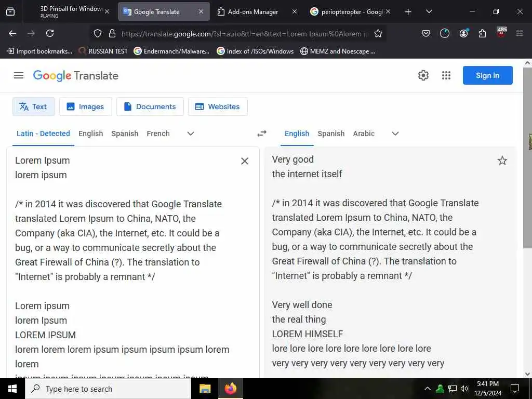Open the Firefox extensions puzzle icon

pyautogui.click(x=482, y=33)
